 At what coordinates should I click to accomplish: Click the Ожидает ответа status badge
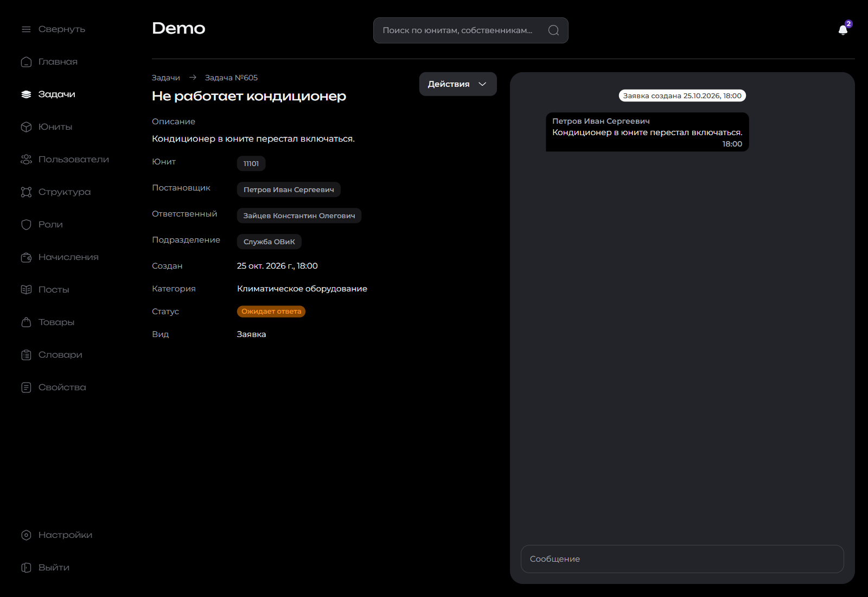coord(271,312)
